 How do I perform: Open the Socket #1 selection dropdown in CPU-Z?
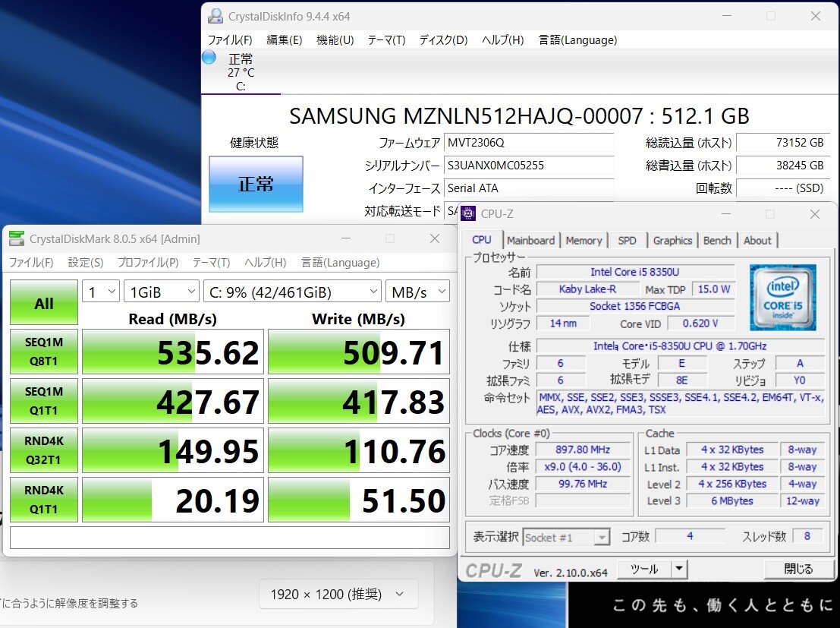566,537
